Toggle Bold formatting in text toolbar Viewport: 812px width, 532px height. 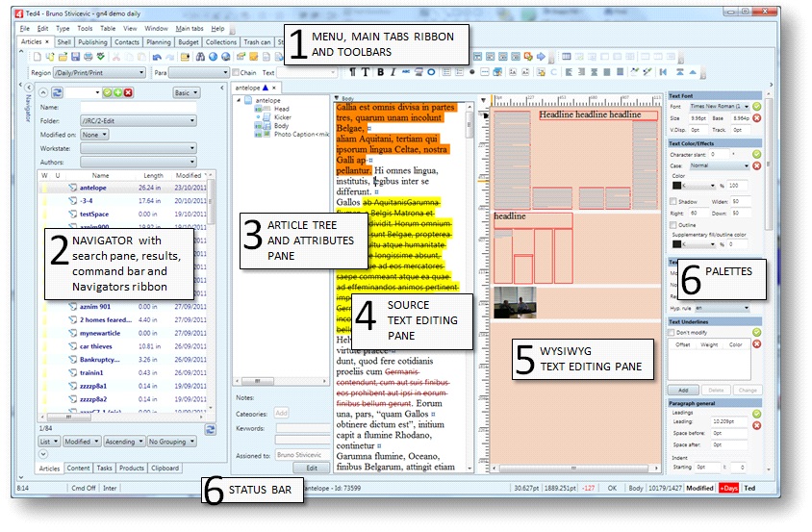click(x=381, y=72)
